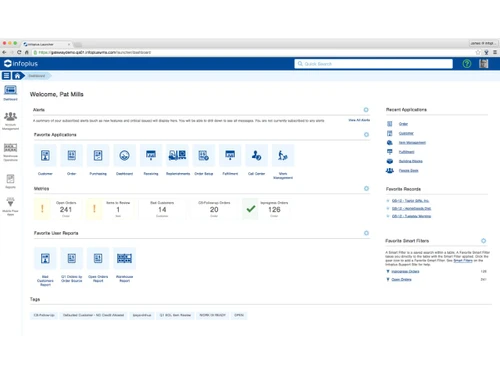Screen dimensions: 500x375
Task: Launch the Receiving application tile
Action: pos(151,155)
